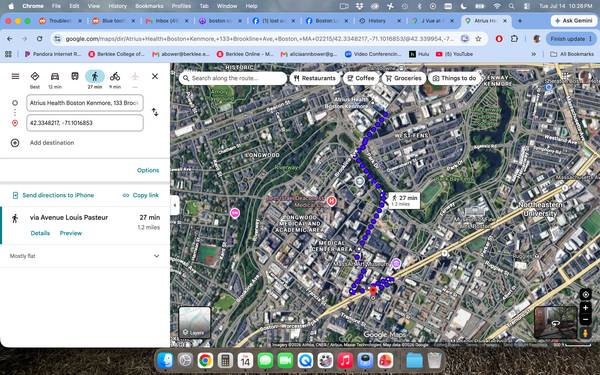Send directions to iPhone
600x375 pixels.
(x=54, y=195)
